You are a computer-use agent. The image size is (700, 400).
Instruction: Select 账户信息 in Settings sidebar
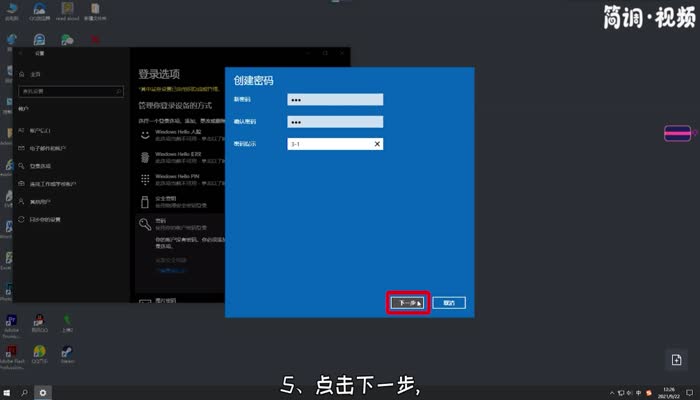click(x=35, y=130)
